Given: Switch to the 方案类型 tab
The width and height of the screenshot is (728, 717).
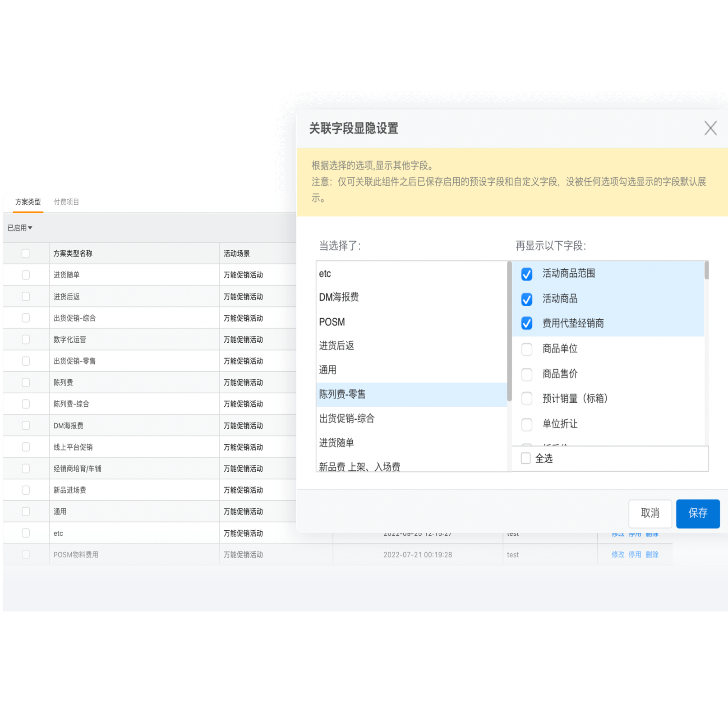Looking at the screenshot, I should [28, 202].
